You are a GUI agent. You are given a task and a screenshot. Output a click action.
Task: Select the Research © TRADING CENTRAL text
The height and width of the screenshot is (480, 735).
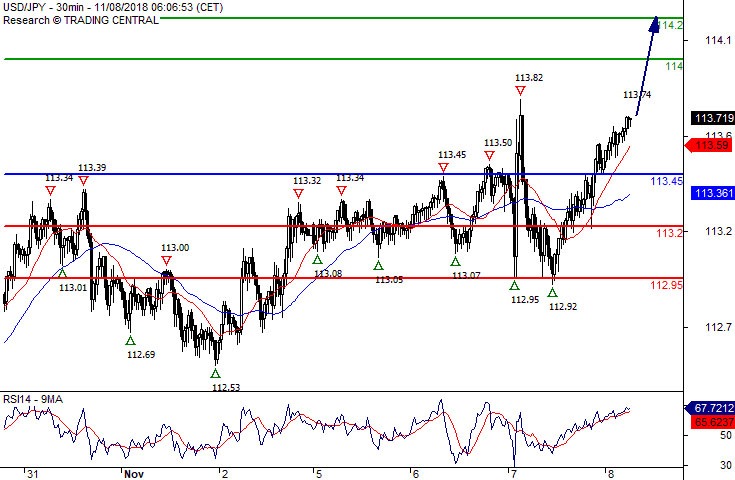tap(81, 20)
